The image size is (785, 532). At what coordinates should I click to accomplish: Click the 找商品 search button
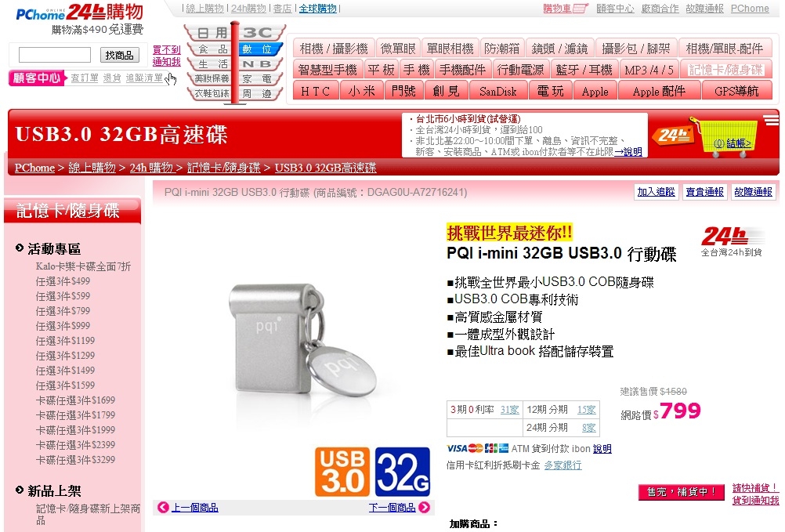(120, 55)
